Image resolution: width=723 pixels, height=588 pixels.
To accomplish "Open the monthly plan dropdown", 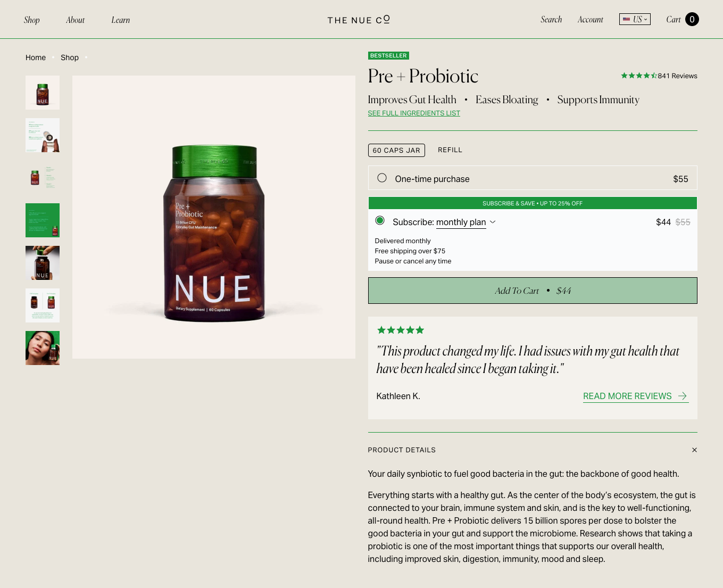I will [466, 222].
